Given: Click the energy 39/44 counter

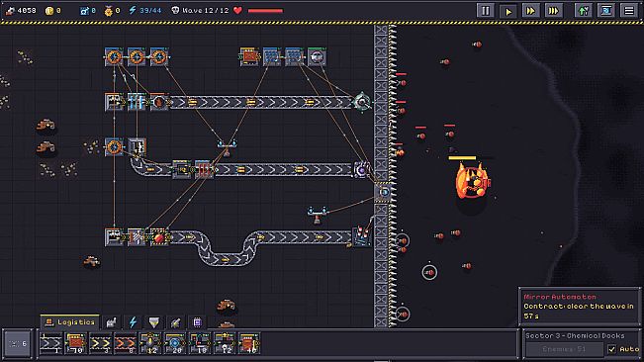Looking at the screenshot, I should coord(145,10).
